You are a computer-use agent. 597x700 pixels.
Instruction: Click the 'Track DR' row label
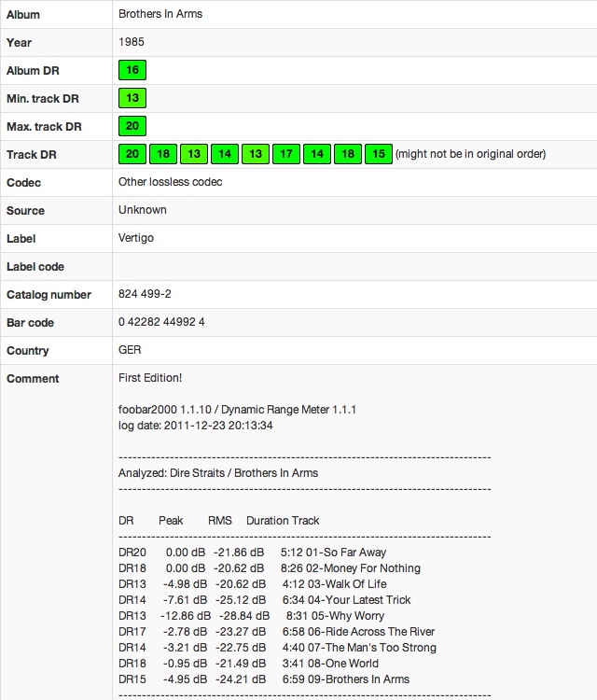[x=31, y=154]
